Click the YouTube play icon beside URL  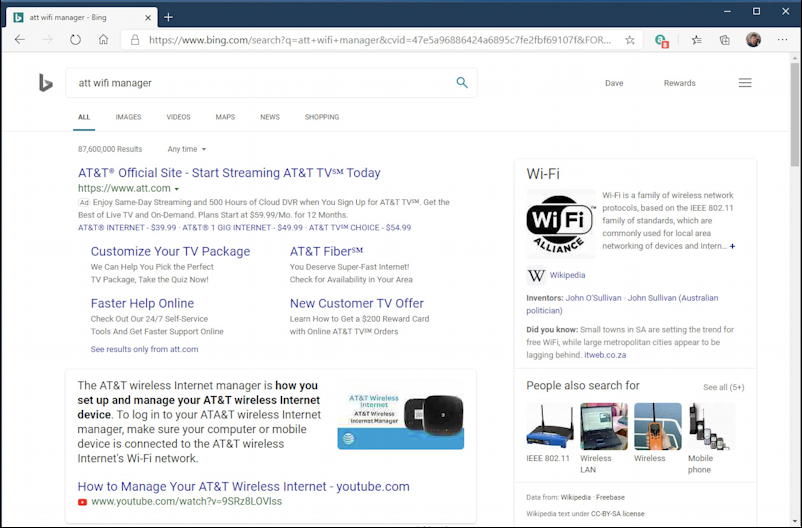click(x=82, y=502)
